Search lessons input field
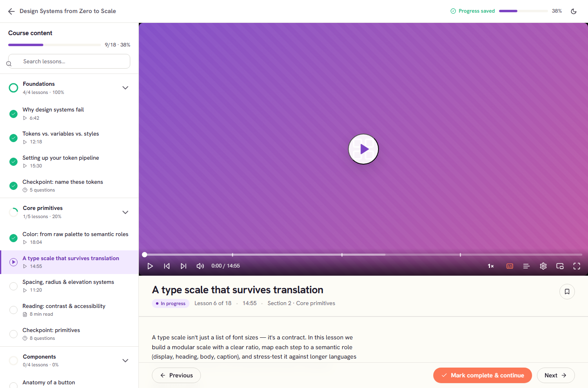 coord(69,61)
